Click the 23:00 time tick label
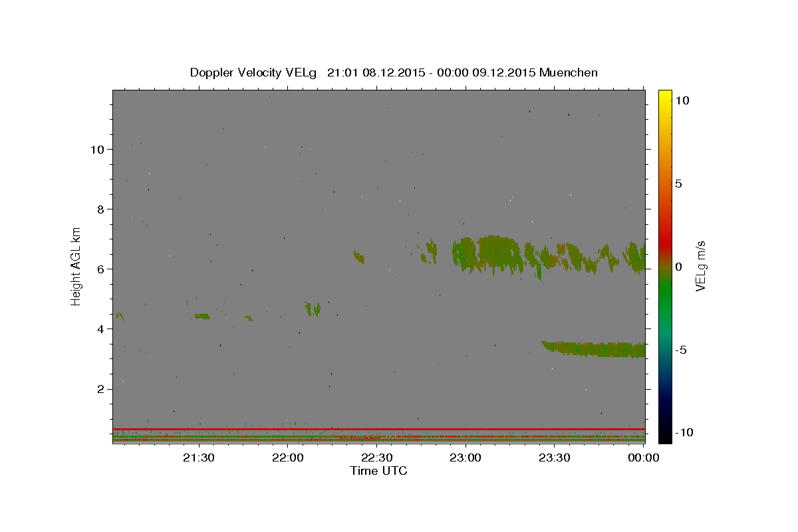Image resolution: width=798 pixels, height=532 pixels. tap(465, 458)
